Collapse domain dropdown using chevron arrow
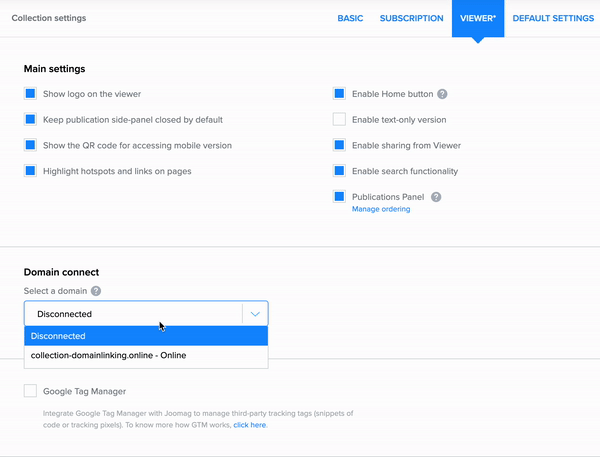600x457 pixels. (x=255, y=314)
